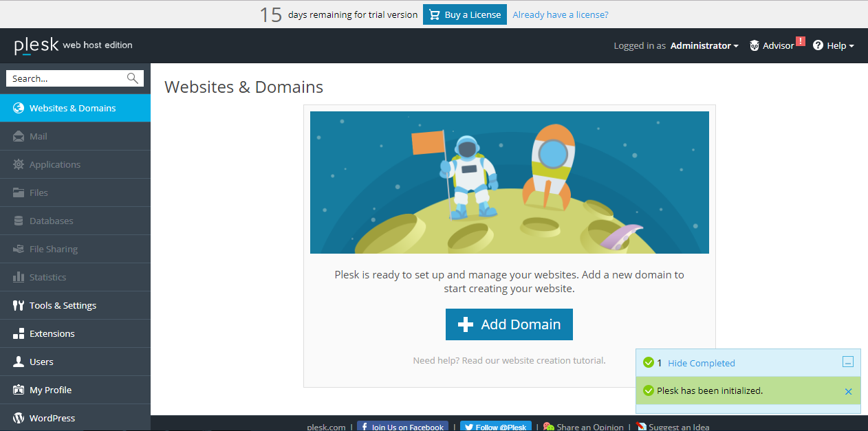
Task: Go to Applications in the sidebar
Action: [x=75, y=164]
